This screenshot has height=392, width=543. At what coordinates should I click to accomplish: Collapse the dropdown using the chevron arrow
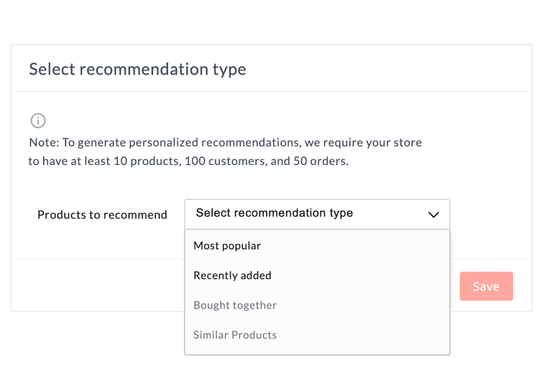[433, 215]
